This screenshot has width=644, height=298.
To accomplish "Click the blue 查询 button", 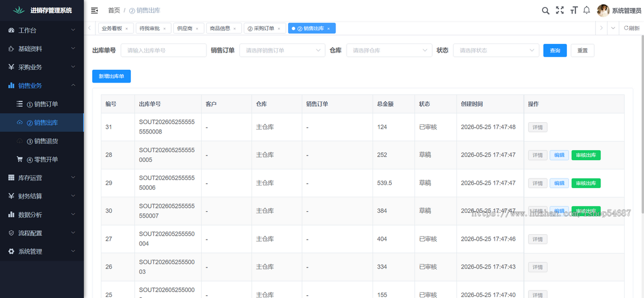I will pos(555,50).
